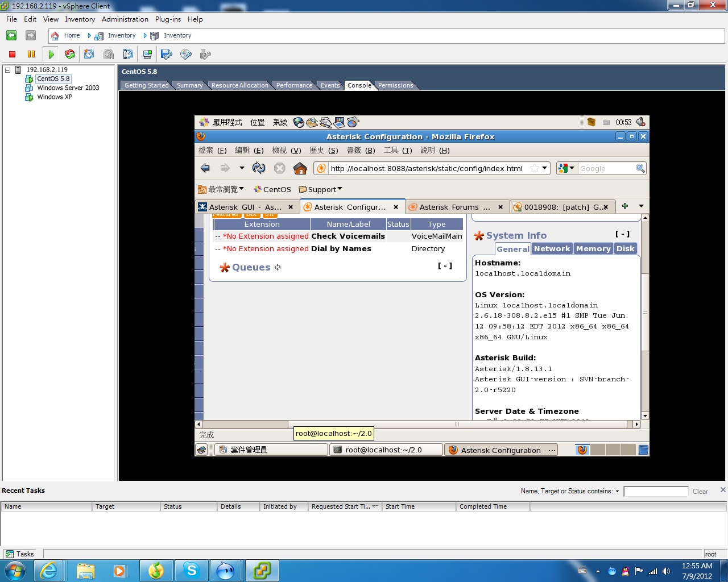Collapse the Queues section bracket toggle
The image size is (728, 582).
(445, 265)
